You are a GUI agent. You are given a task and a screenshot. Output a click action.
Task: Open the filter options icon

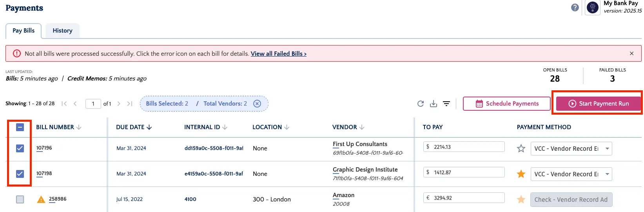pos(446,104)
